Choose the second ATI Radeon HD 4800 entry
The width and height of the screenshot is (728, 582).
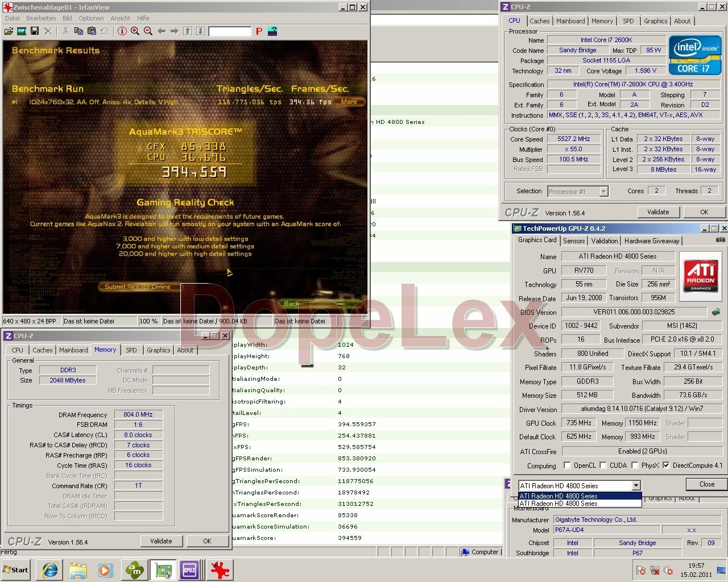[x=580, y=503]
